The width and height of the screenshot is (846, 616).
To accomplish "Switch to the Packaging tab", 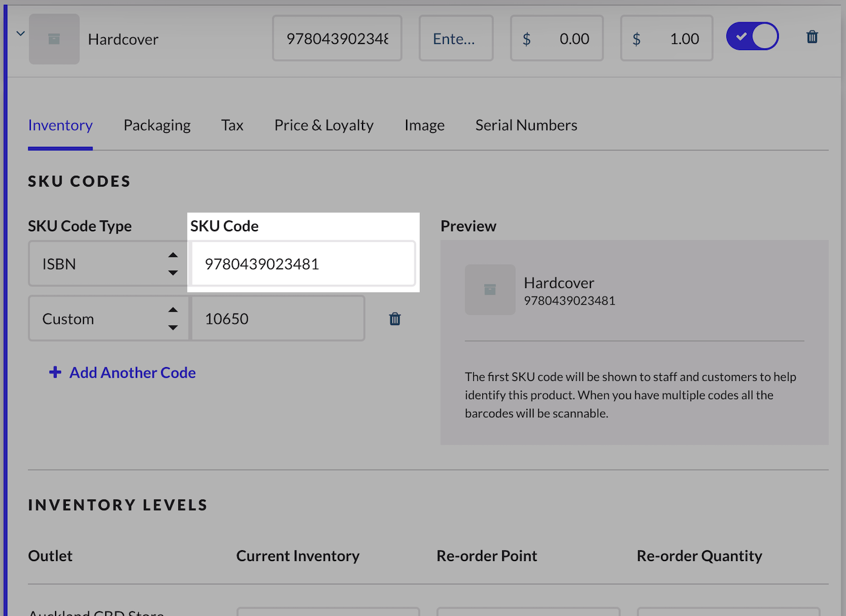I will [x=157, y=125].
